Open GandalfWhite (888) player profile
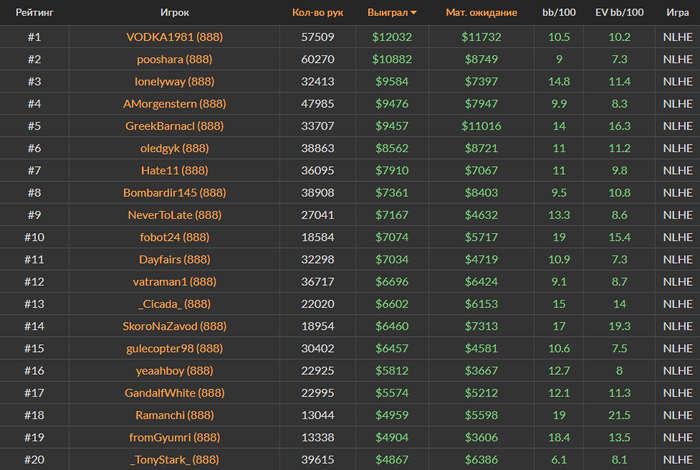Viewport: 700px width, 470px height. click(x=175, y=393)
